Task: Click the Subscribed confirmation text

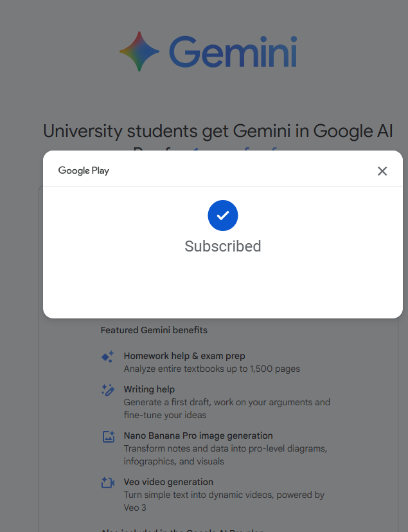Action: click(223, 246)
